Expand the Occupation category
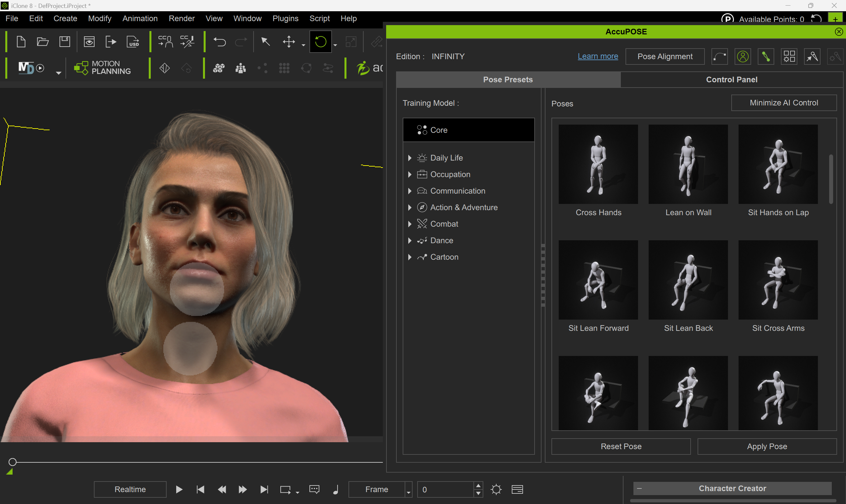This screenshot has height=504, width=846. click(x=410, y=174)
